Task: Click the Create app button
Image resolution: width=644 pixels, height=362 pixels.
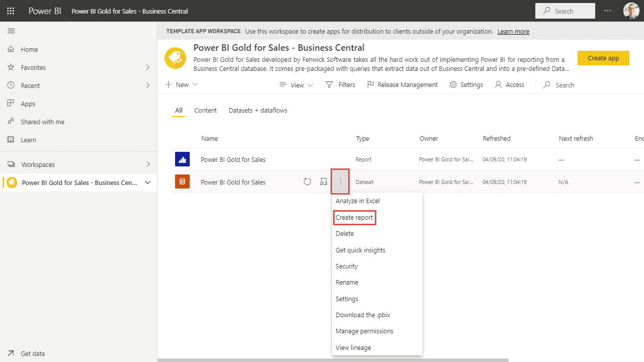Action: pos(603,58)
